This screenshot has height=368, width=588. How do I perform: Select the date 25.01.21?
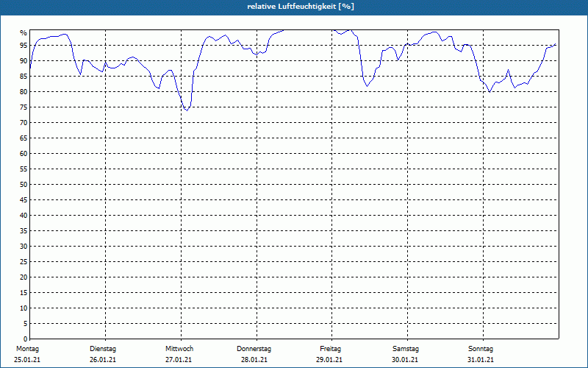[x=27, y=360]
